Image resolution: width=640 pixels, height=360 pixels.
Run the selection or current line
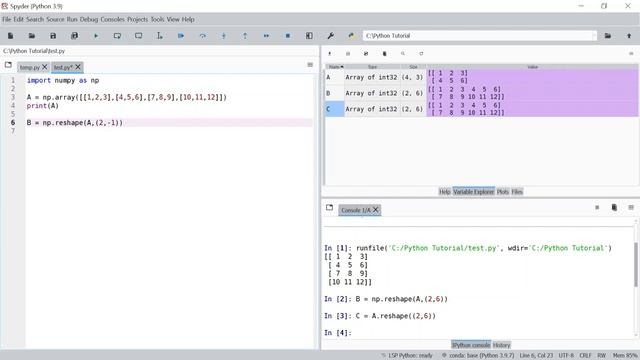coord(160,36)
